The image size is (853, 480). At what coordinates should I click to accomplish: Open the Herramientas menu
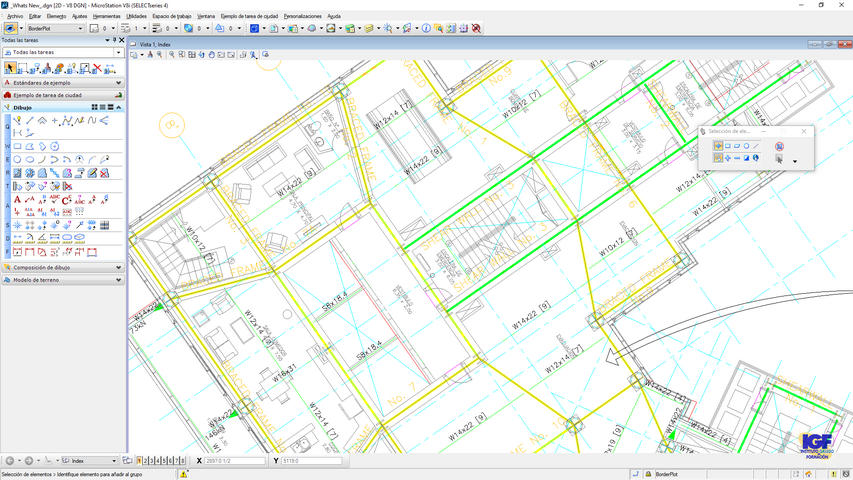pos(107,16)
